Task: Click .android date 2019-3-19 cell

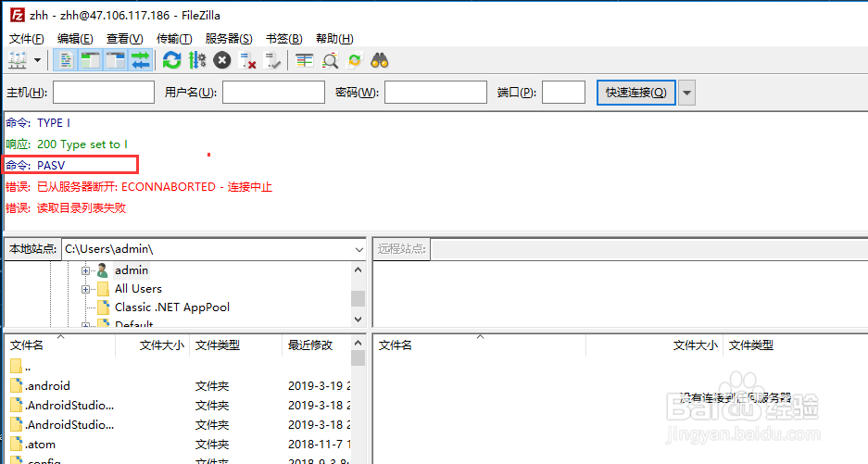Action: 320,386
